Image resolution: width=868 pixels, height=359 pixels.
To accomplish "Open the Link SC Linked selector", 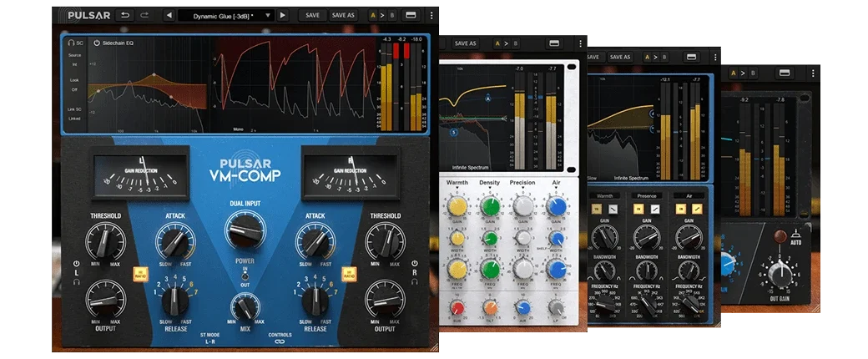I will click(74, 114).
